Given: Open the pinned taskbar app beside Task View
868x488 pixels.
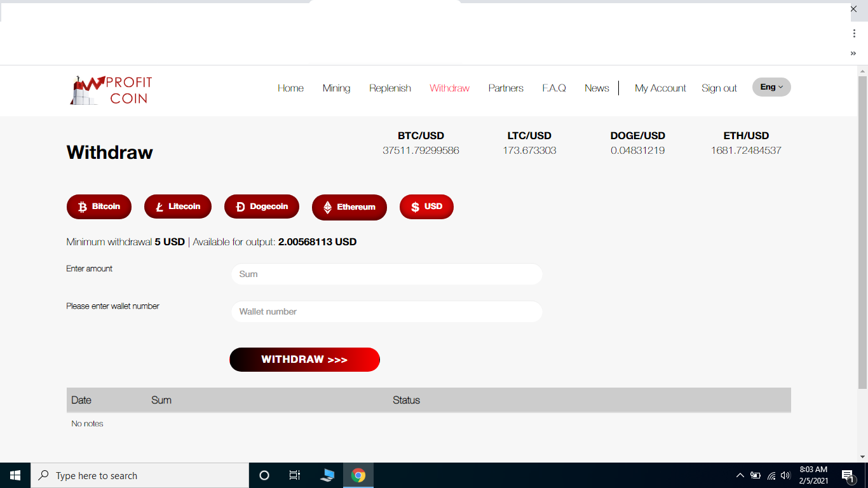Looking at the screenshot, I should [327, 475].
